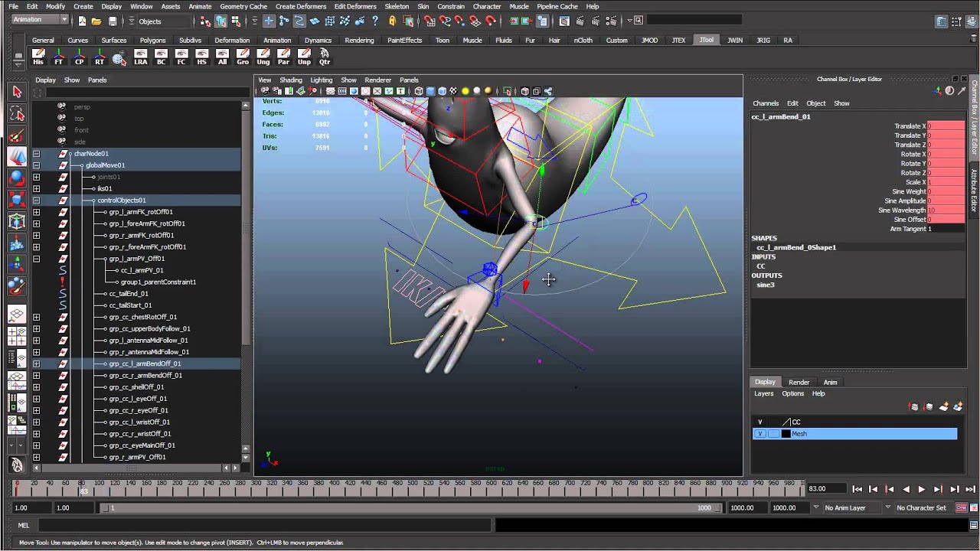The width and height of the screenshot is (980, 551).
Task: Switch to the Anim layer tab
Action: point(830,382)
